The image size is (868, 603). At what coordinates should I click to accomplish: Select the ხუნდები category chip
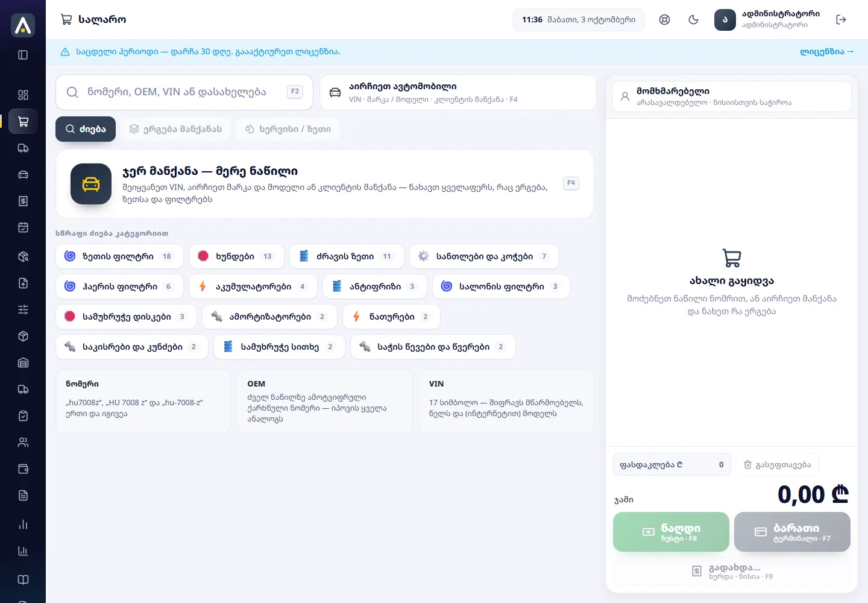coord(237,256)
